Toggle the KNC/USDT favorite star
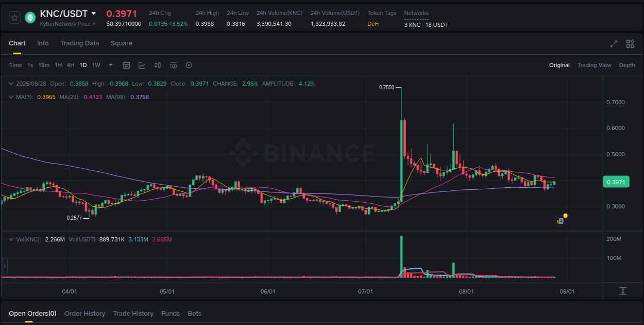The width and height of the screenshot is (644, 325). (x=14, y=17)
